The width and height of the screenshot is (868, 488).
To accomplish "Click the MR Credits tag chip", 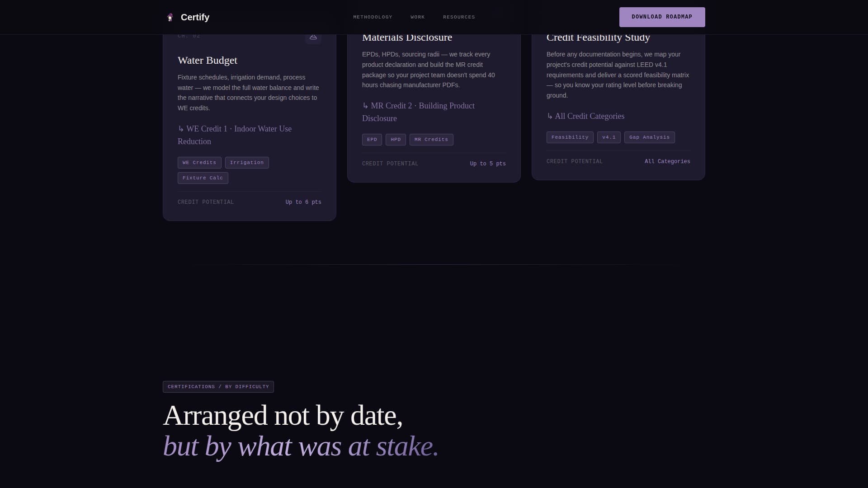I will pyautogui.click(x=431, y=140).
